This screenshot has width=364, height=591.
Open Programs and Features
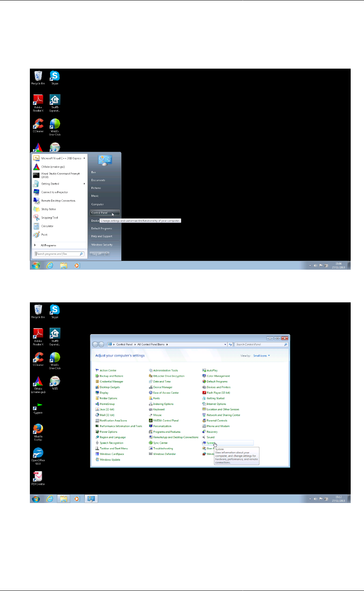click(165, 432)
